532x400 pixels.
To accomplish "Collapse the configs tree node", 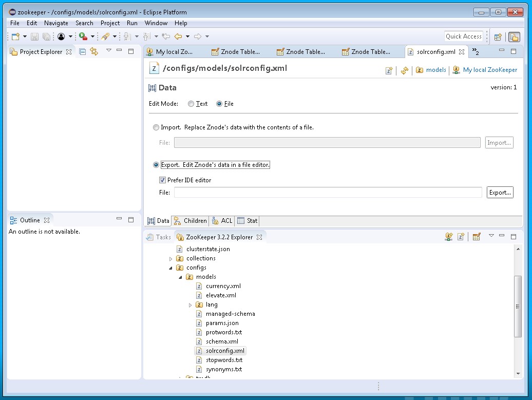I will point(171,268).
